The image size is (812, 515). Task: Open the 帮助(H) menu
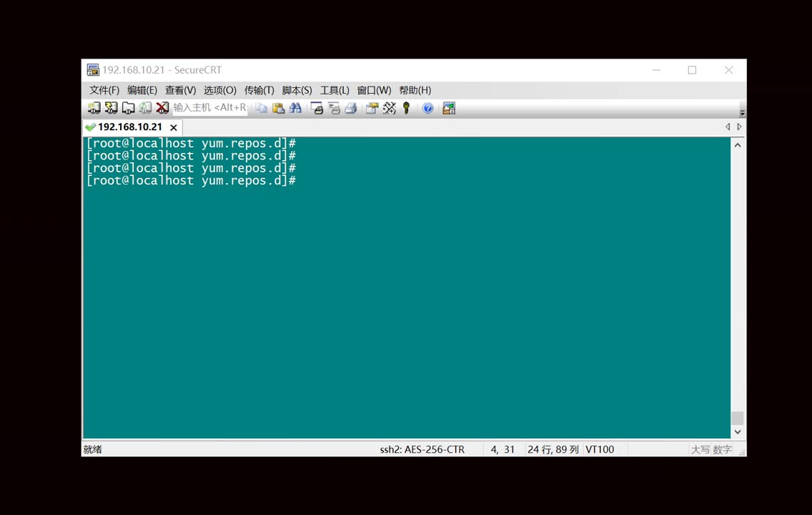pyautogui.click(x=415, y=90)
